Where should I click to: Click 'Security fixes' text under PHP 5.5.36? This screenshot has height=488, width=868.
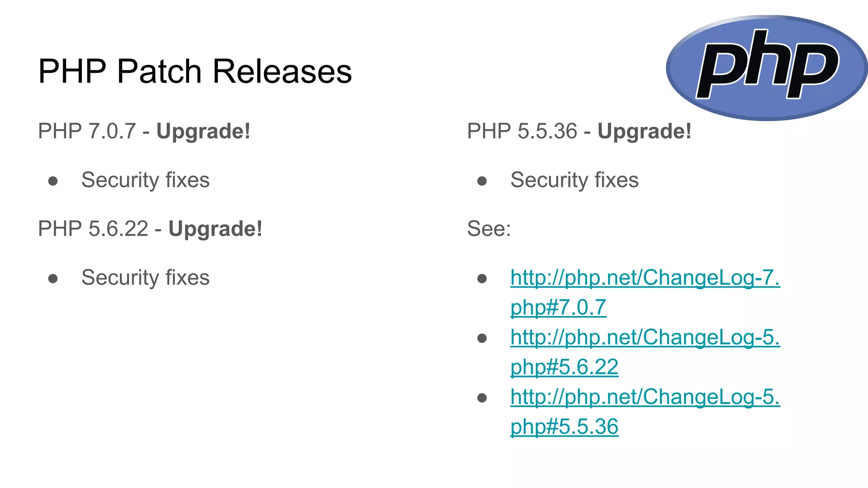[574, 180]
